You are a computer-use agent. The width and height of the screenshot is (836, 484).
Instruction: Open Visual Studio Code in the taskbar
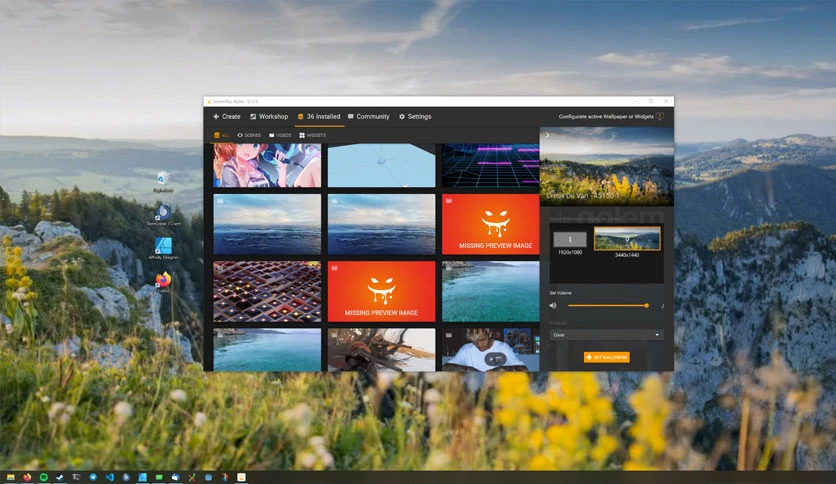(110, 477)
